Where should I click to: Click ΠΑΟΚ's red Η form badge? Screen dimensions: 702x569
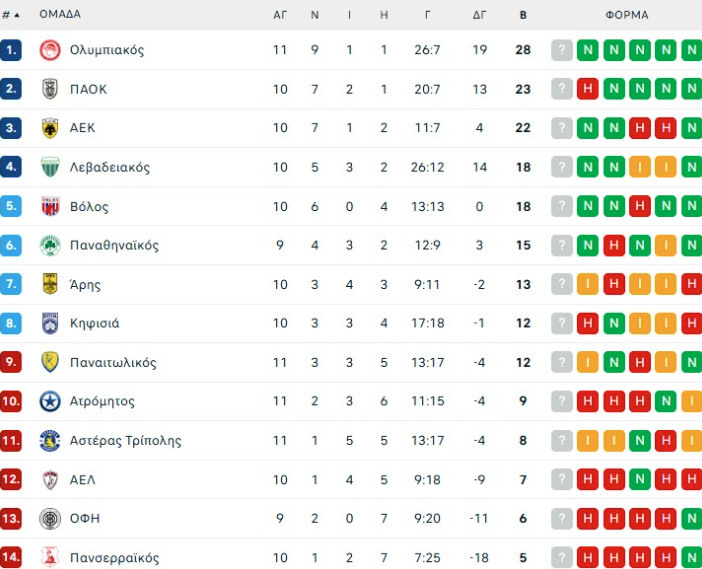[x=588, y=89]
